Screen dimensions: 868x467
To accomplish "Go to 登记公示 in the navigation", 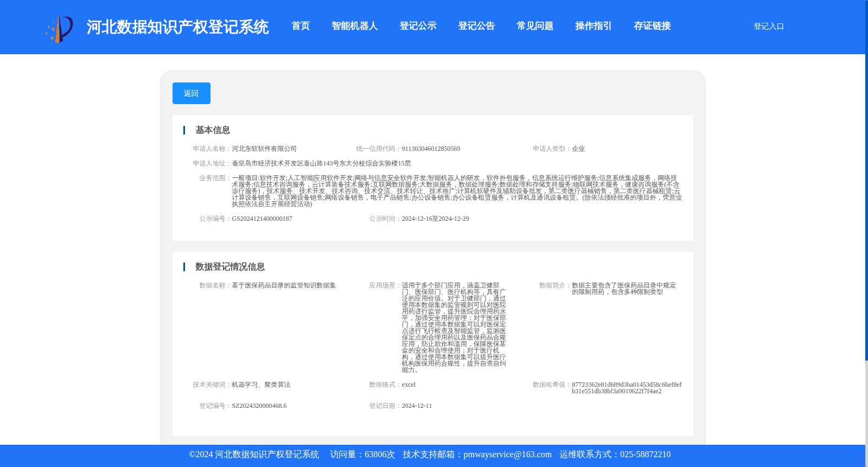I will tap(418, 26).
